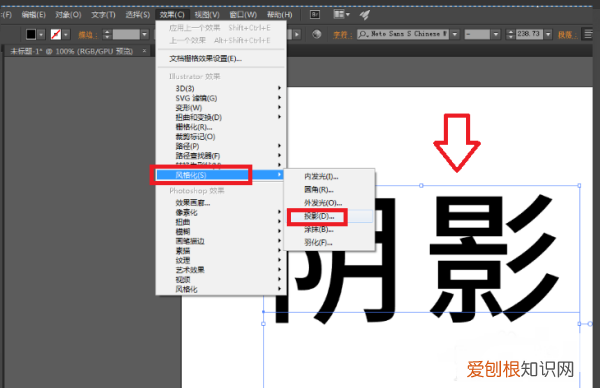Expand the 视频 submenu
This screenshot has width=600, height=388.
pyautogui.click(x=221, y=279)
